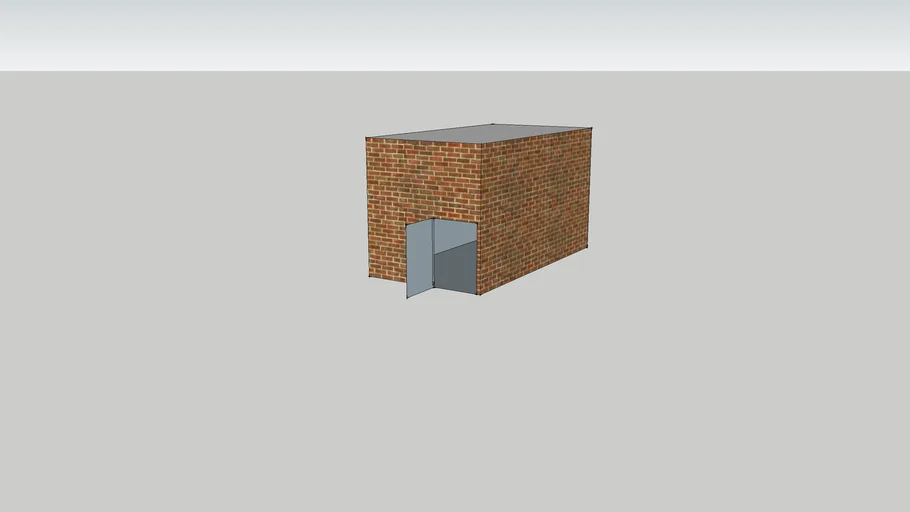Select the bottom-left corner of the front wall

(369, 276)
